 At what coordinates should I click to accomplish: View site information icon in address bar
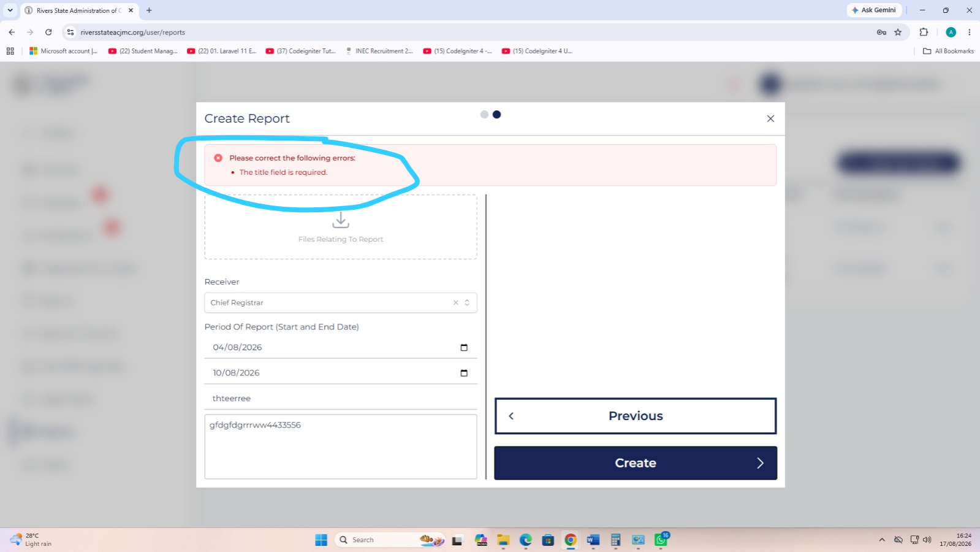pyautogui.click(x=70, y=33)
